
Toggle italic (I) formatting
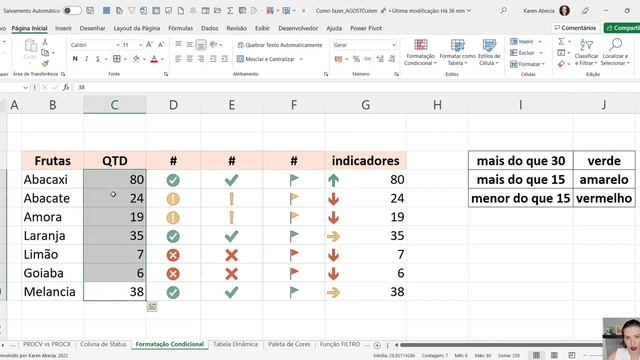pos(87,59)
